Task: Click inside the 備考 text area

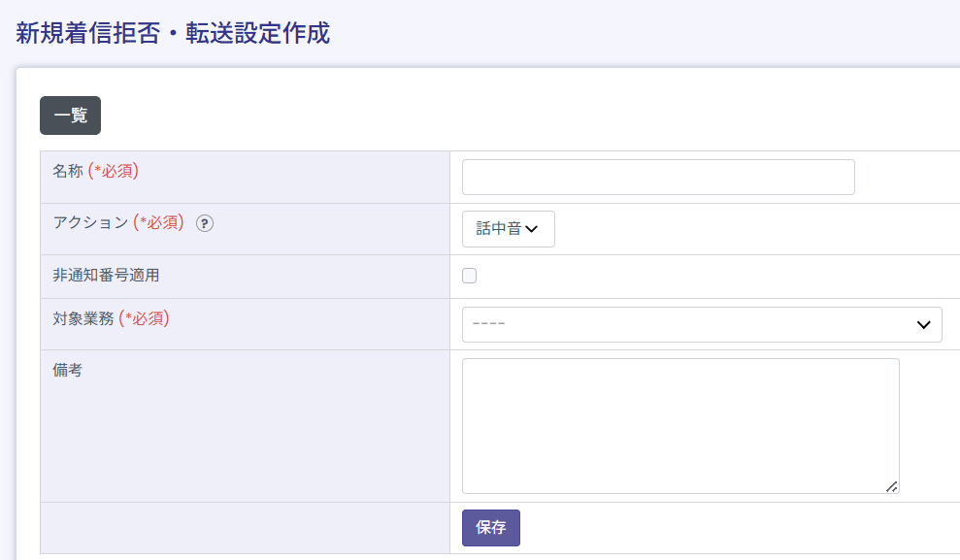Action: [x=679, y=425]
